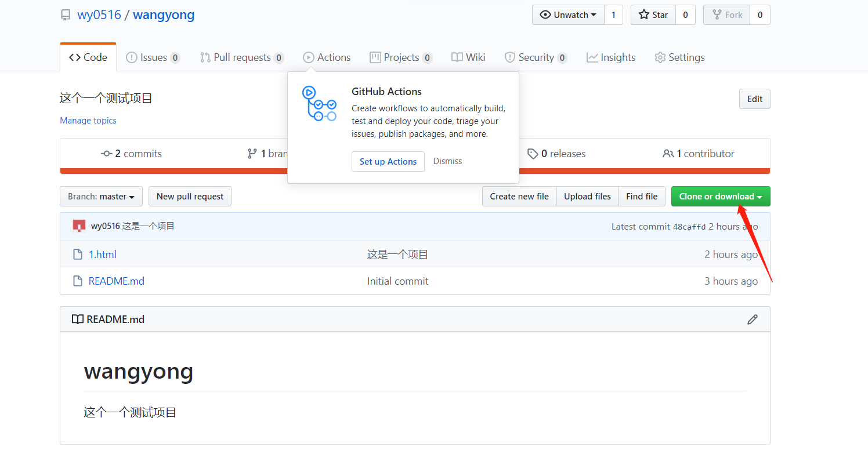Click the repository book icon beside wy0516

click(66, 15)
